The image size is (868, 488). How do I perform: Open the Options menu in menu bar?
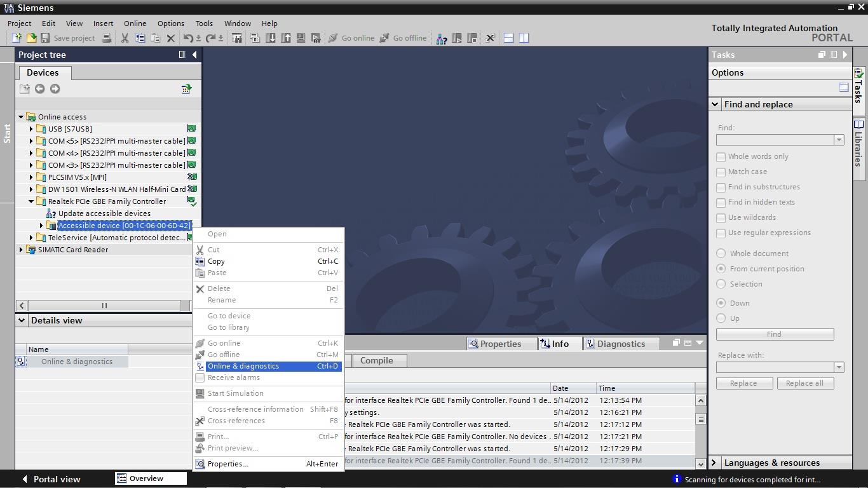click(x=171, y=24)
